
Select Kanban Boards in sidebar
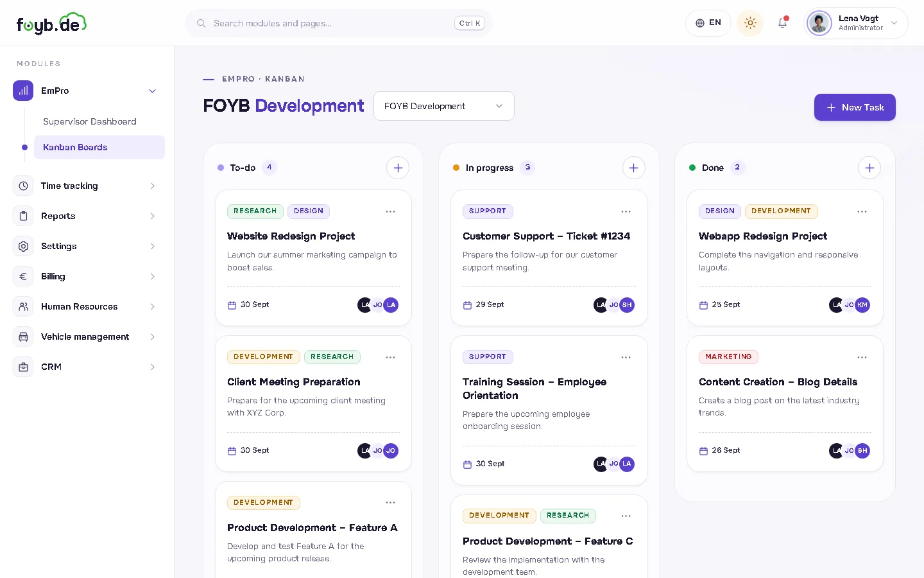pyautogui.click(x=99, y=147)
